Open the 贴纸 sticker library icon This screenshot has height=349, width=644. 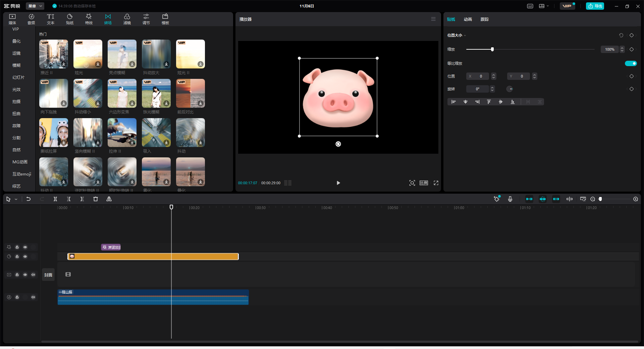coord(70,19)
